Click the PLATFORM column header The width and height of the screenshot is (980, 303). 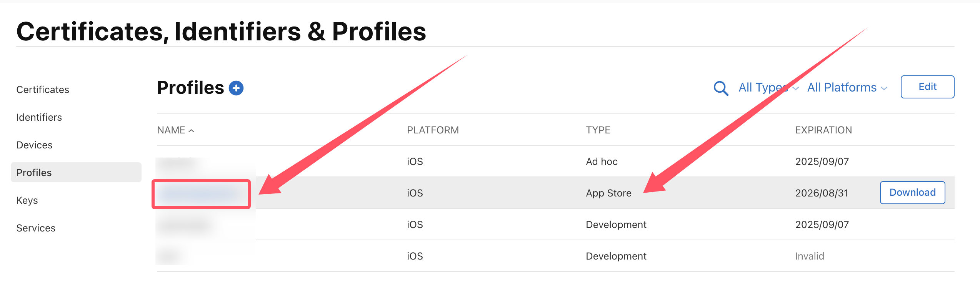[433, 130]
